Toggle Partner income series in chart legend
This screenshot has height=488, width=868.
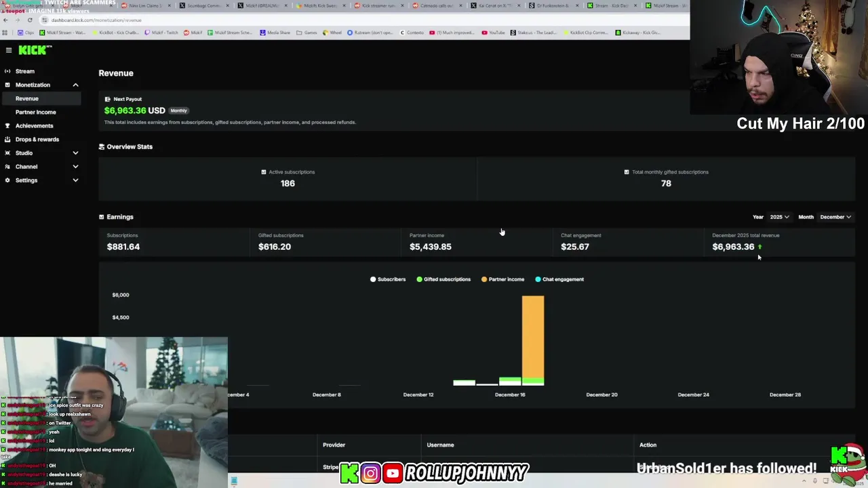click(502, 279)
